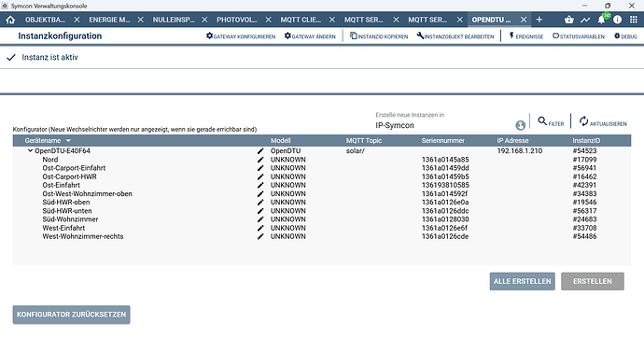The width and height of the screenshot is (644, 338).
Task: Click Gateway ändern
Action: pos(310,36)
